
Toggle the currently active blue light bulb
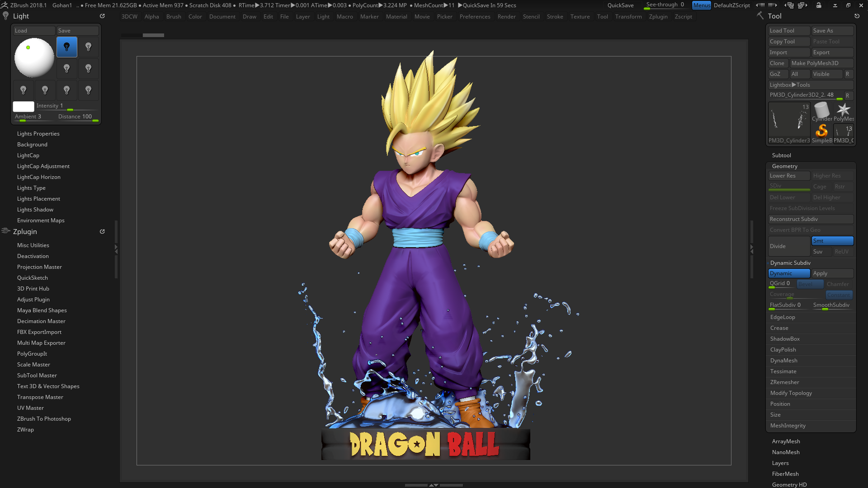[x=66, y=47]
